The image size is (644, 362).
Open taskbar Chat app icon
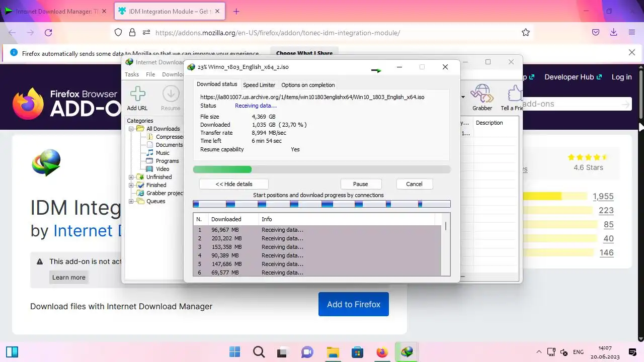point(307,352)
